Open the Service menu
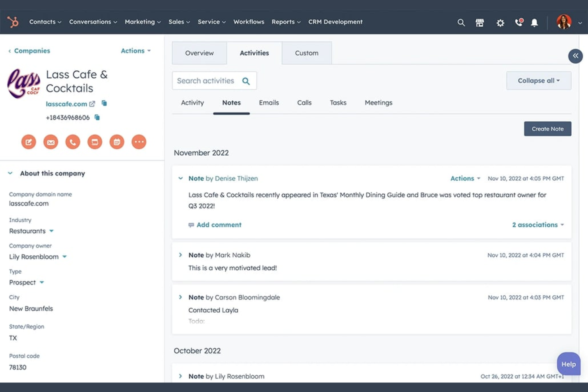The width and height of the screenshot is (588, 392). click(x=212, y=22)
